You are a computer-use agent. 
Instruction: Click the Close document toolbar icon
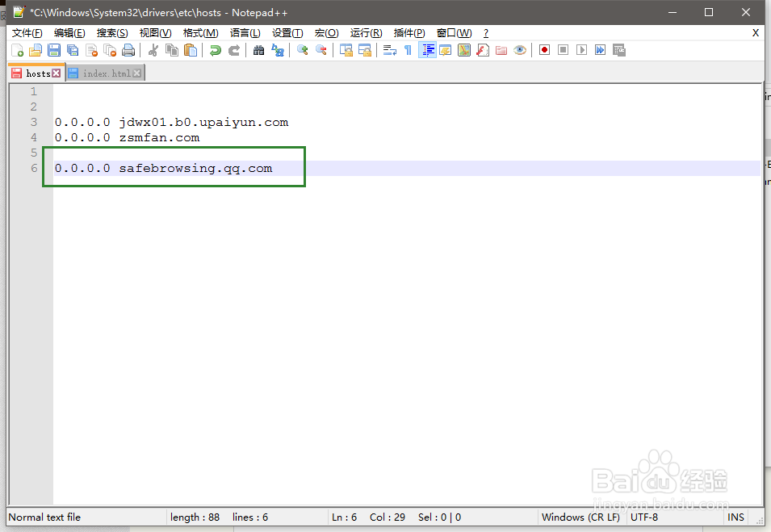[x=91, y=50]
